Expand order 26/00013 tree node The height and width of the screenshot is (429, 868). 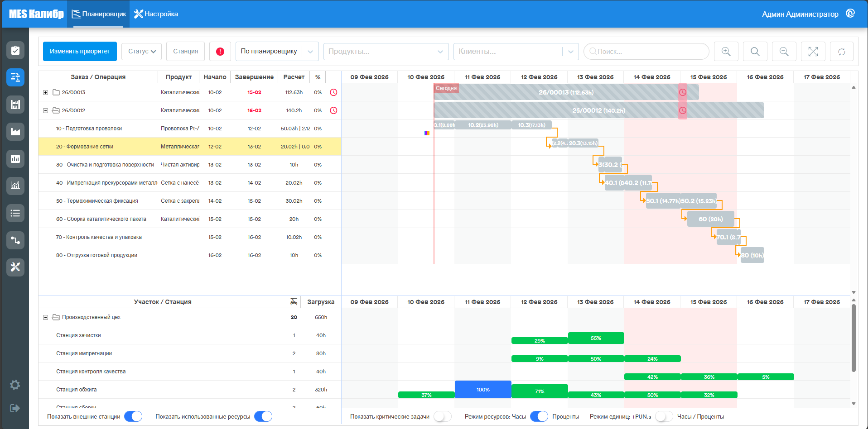pos(45,92)
